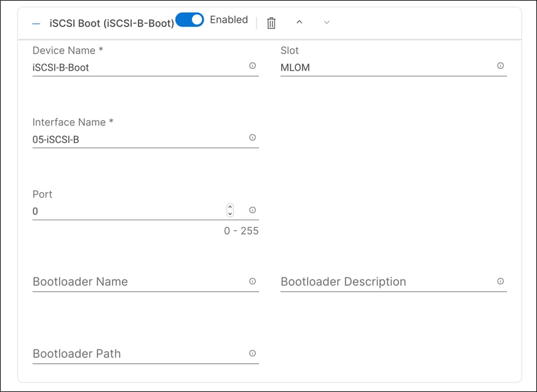View info tooltip for Bootloader Path field
The width and height of the screenshot is (537, 392).
click(252, 353)
